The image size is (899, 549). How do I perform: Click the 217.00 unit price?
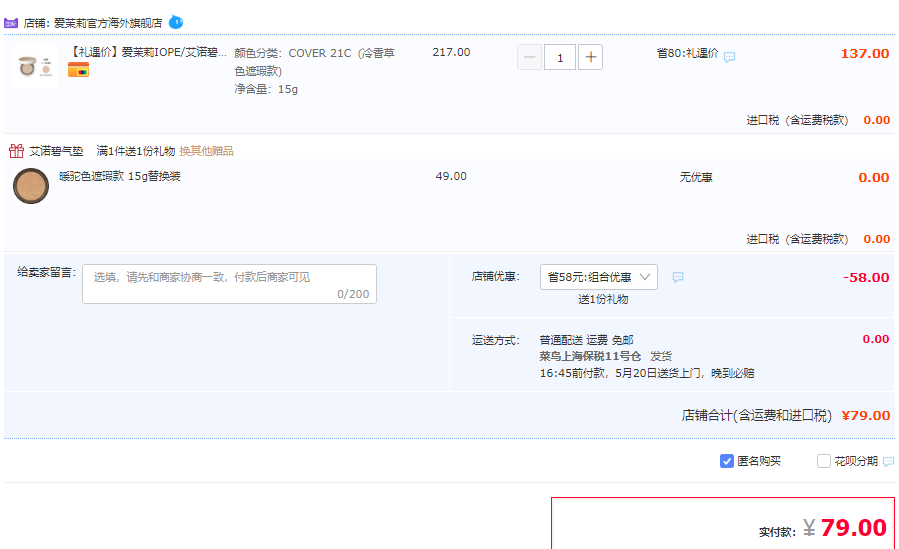click(451, 52)
